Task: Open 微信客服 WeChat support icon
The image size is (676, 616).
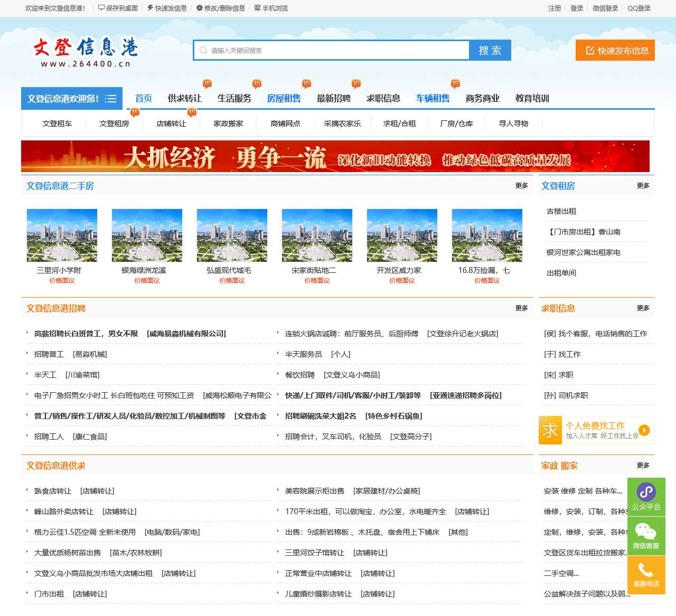Action: pos(646,534)
